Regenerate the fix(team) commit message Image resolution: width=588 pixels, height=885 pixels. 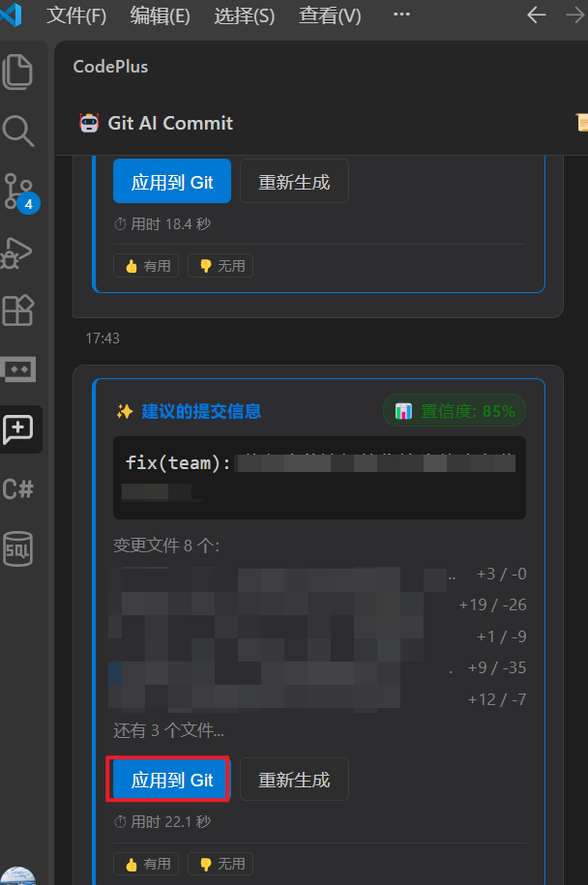[294, 780]
